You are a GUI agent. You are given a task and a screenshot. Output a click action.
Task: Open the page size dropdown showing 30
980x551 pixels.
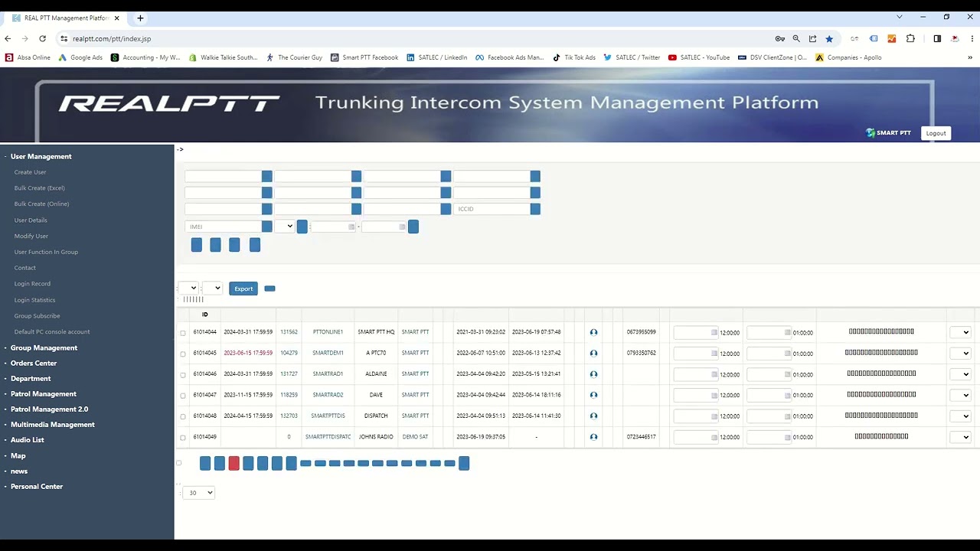200,493
